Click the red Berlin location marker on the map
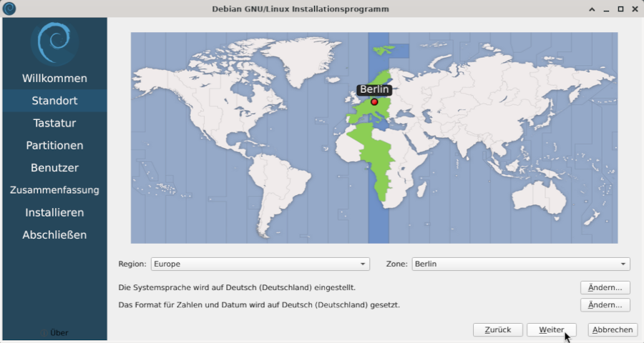 click(x=374, y=101)
